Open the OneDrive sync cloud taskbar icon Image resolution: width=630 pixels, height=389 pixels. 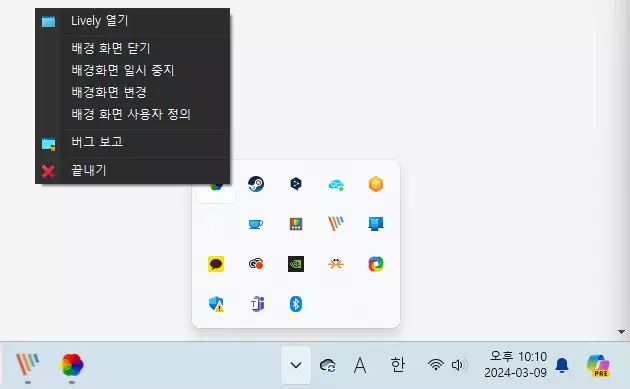[328, 365]
